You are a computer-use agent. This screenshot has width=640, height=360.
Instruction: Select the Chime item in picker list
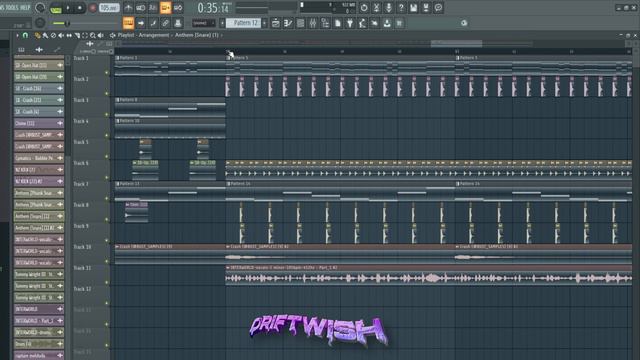point(39,123)
